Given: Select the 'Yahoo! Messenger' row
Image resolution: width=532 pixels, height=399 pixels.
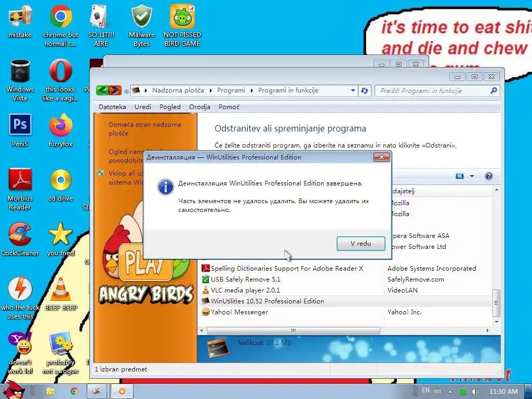Looking at the screenshot, I should click(x=346, y=312).
